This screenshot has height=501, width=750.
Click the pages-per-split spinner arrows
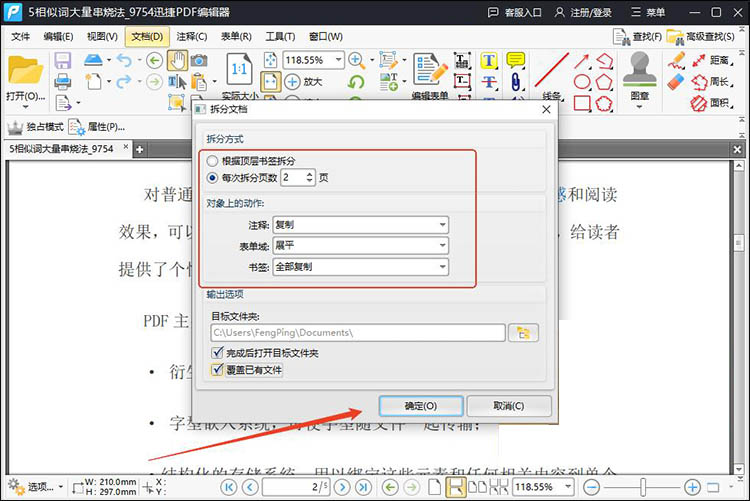309,178
